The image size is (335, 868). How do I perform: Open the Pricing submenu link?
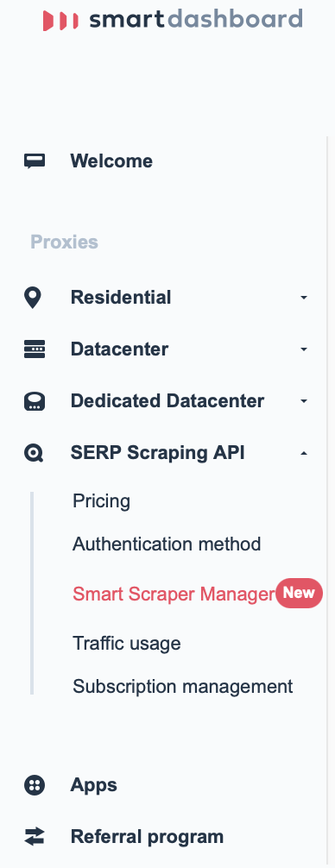(x=101, y=501)
